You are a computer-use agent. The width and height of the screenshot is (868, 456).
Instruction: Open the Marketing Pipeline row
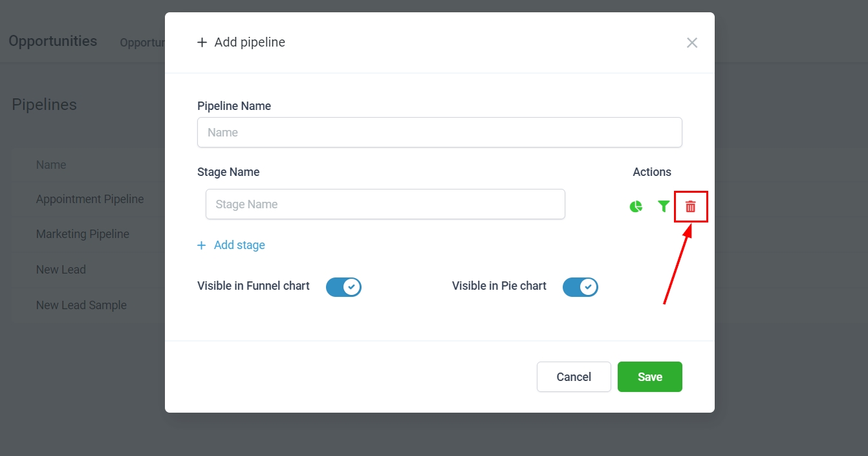pyautogui.click(x=83, y=234)
